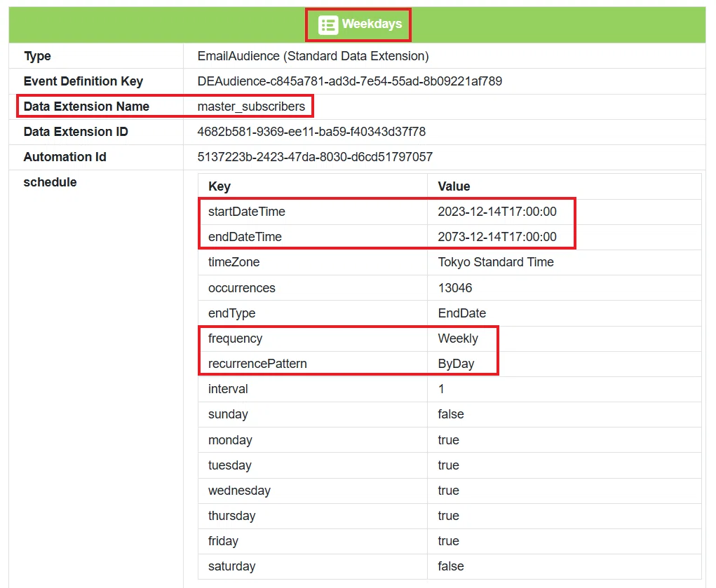
Task: Click the Key column header
Action: tap(219, 186)
